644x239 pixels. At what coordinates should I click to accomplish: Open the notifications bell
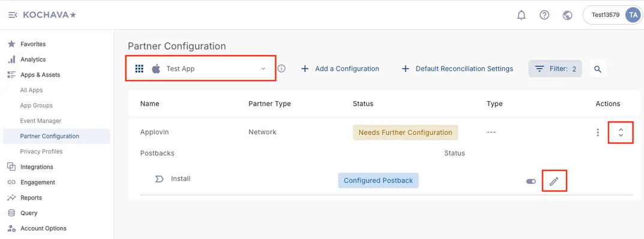(521, 15)
